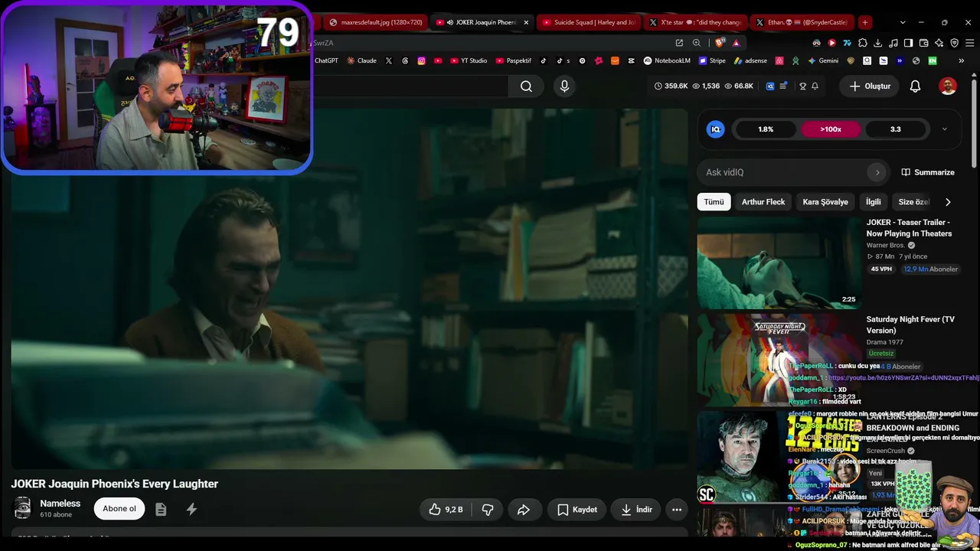Share the video with the arrow icon
This screenshot has height=551, width=980.
tap(524, 510)
